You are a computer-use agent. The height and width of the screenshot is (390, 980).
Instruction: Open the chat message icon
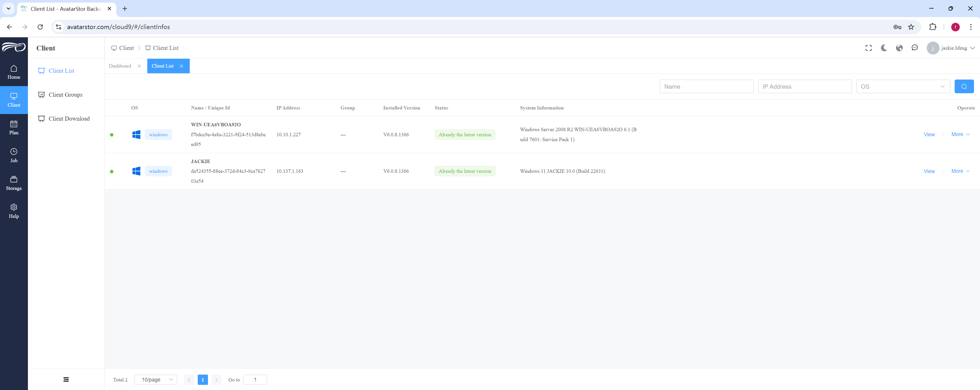(x=914, y=48)
